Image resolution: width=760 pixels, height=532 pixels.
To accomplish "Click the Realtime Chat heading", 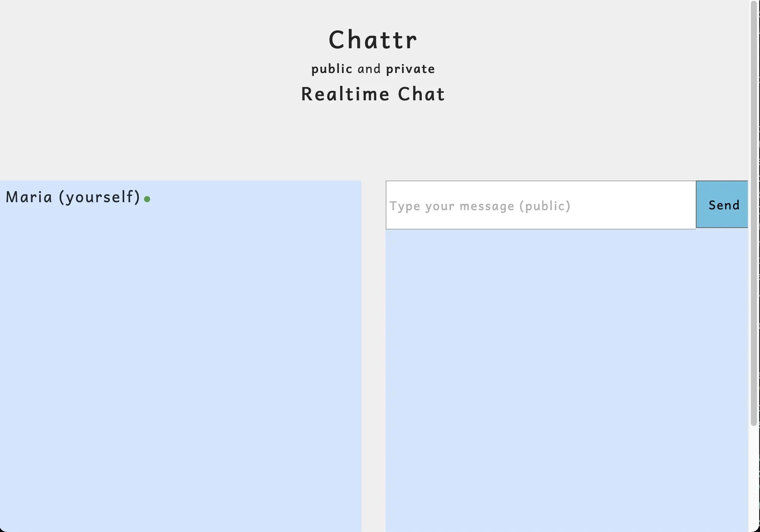I will (x=373, y=94).
